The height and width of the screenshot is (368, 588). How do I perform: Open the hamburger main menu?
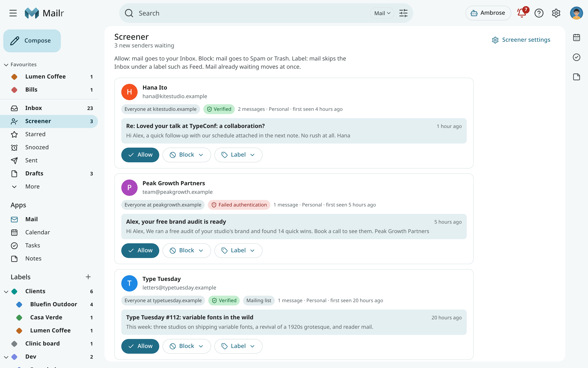(x=13, y=13)
